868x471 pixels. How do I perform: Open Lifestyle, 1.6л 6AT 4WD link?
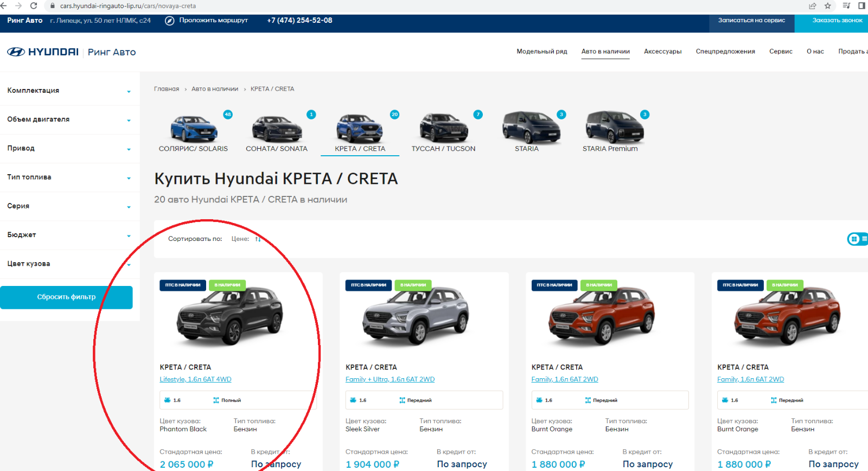point(195,379)
